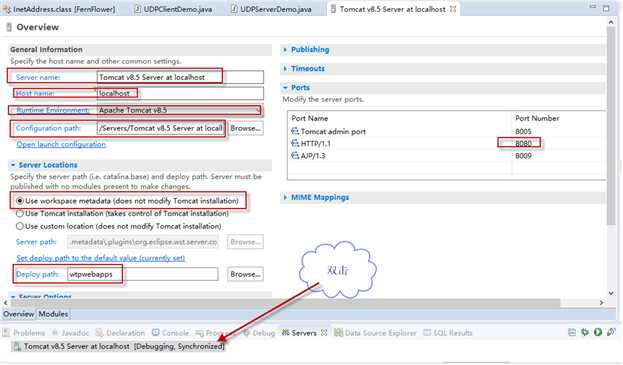Expand the Publishing section
This screenshot has width=623, height=365.
tap(285, 50)
